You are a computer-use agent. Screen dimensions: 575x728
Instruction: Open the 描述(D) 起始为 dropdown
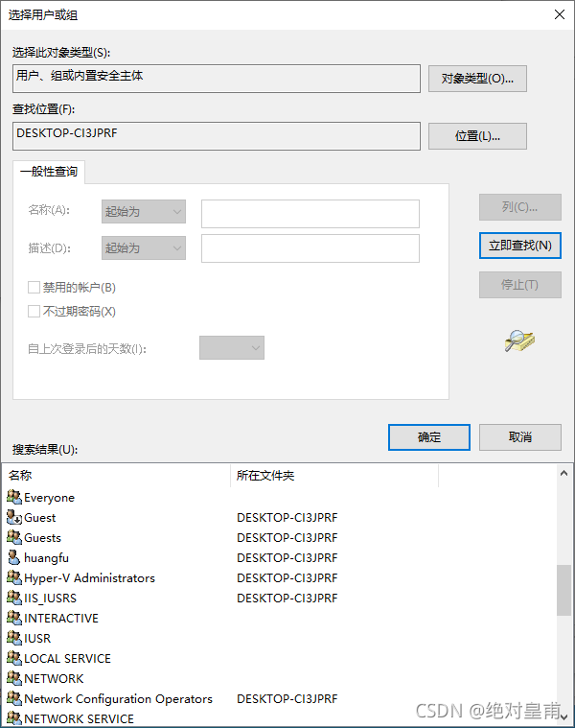tap(144, 247)
